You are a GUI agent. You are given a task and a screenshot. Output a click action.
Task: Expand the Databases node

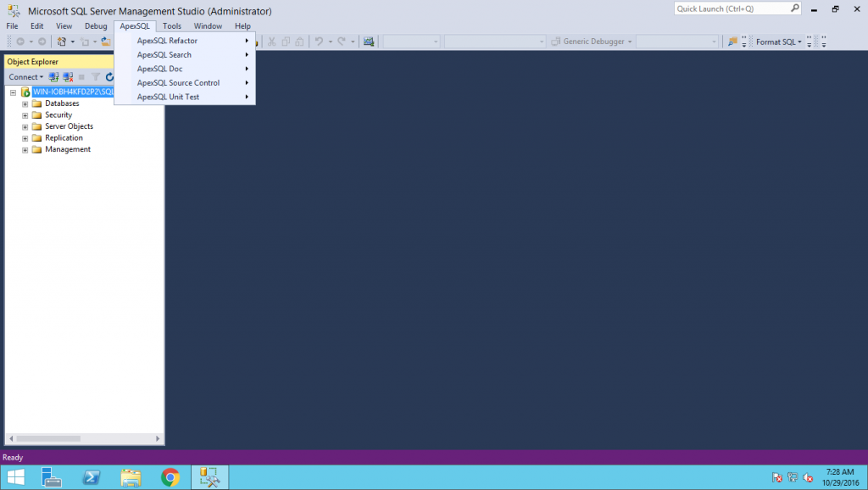coord(25,103)
